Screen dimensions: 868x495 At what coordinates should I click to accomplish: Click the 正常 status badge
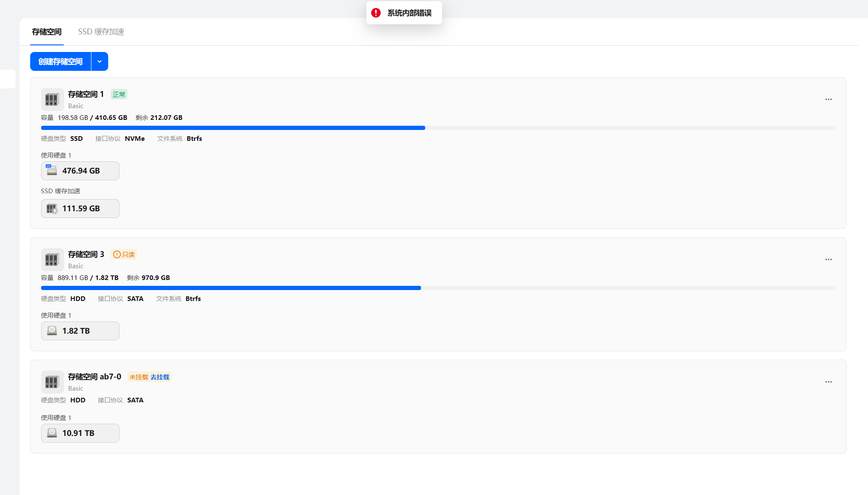[x=119, y=94]
